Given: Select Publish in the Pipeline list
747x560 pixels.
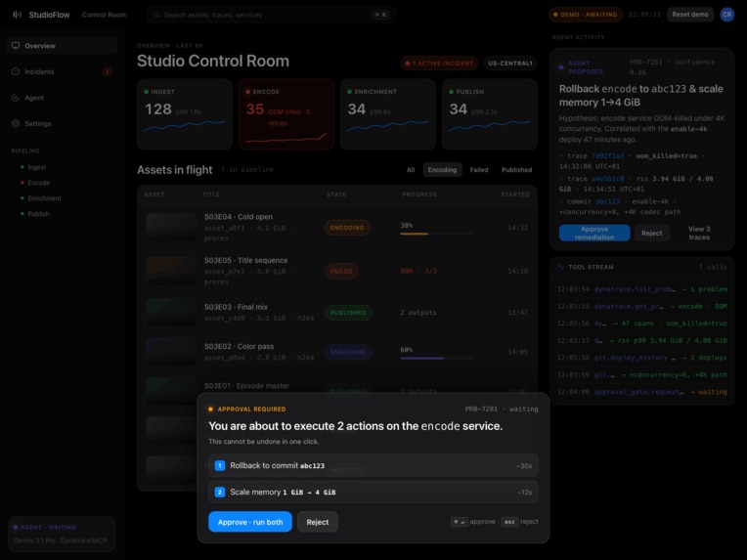Looking at the screenshot, I should coord(38,214).
